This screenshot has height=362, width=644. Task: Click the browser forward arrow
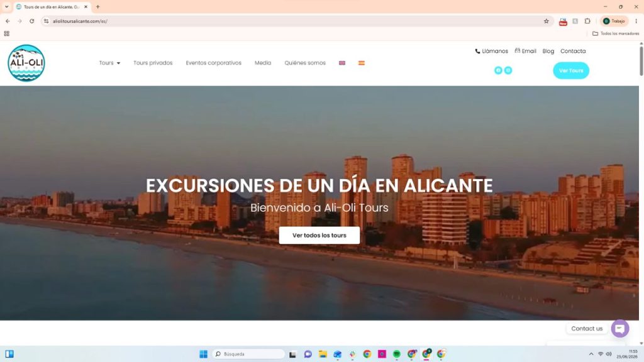click(19, 21)
